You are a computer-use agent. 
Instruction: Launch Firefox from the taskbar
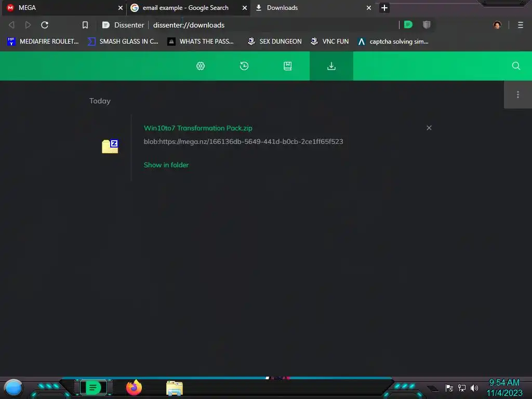tap(134, 388)
